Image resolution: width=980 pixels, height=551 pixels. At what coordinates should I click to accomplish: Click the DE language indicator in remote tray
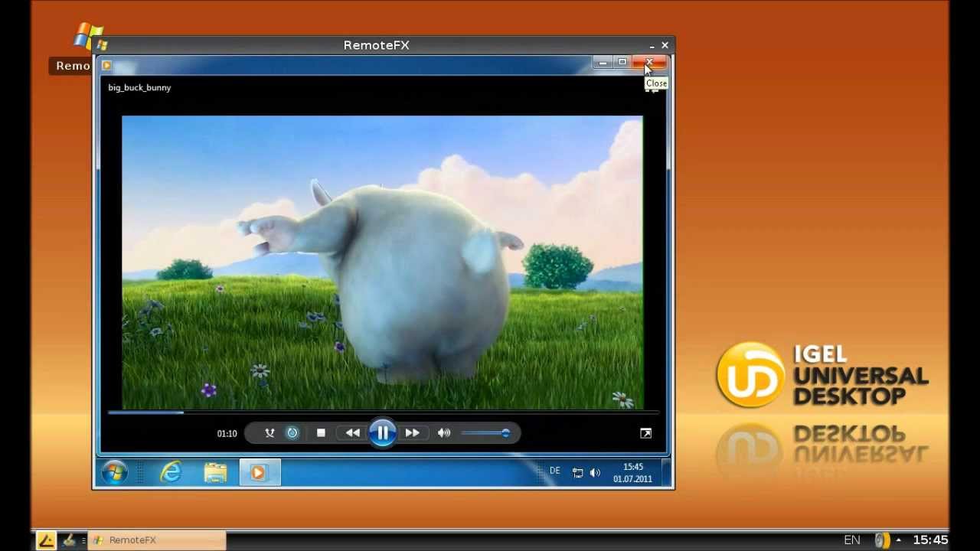coord(555,471)
